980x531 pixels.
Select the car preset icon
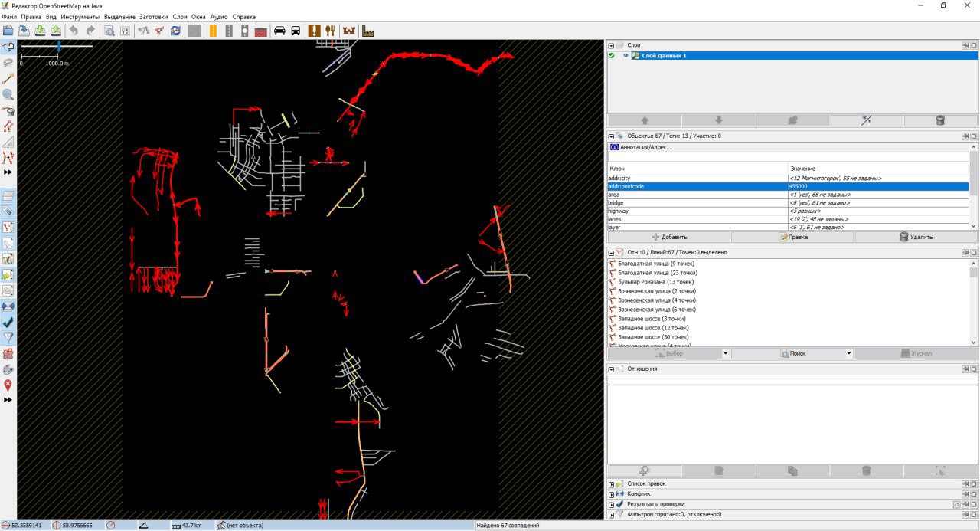click(279, 31)
